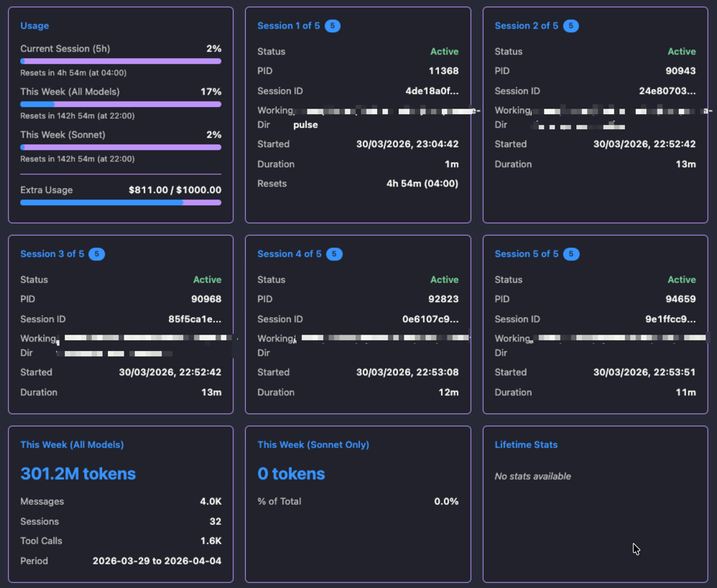The height and width of the screenshot is (588, 717).
Task: Click the 12m duration in Session 4
Action: (448, 392)
